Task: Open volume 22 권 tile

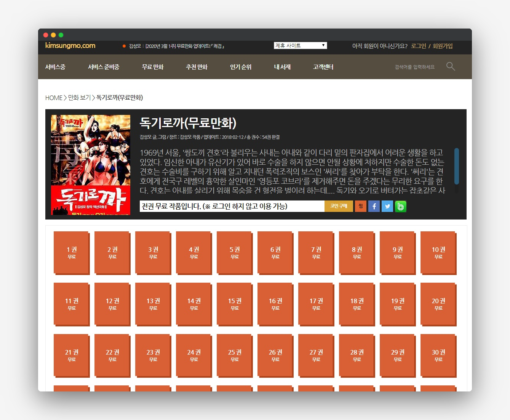Action: pyautogui.click(x=112, y=355)
